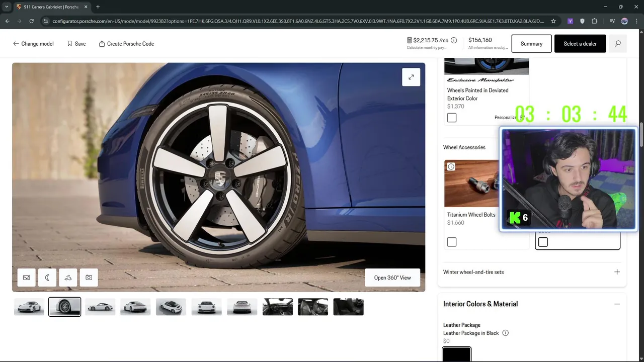Open 360° View

click(392, 278)
